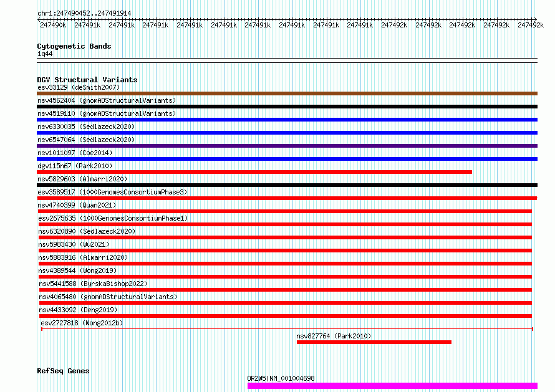555x392 pixels.
Task: Click the red nsv6320890 variant bar
Action: 285,237
